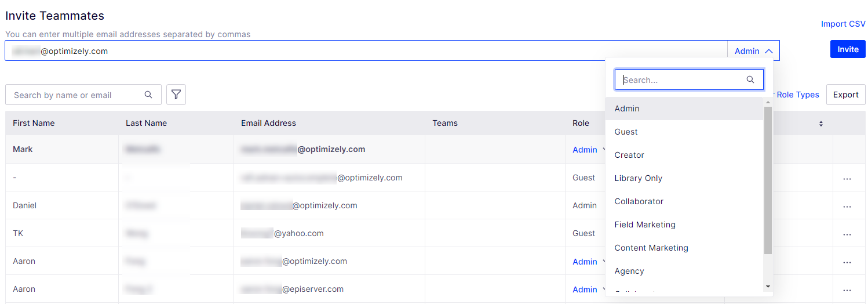The height and width of the screenshot is (304, 868).
Task: Open the filter icon next to search
Action: [176, 95]
